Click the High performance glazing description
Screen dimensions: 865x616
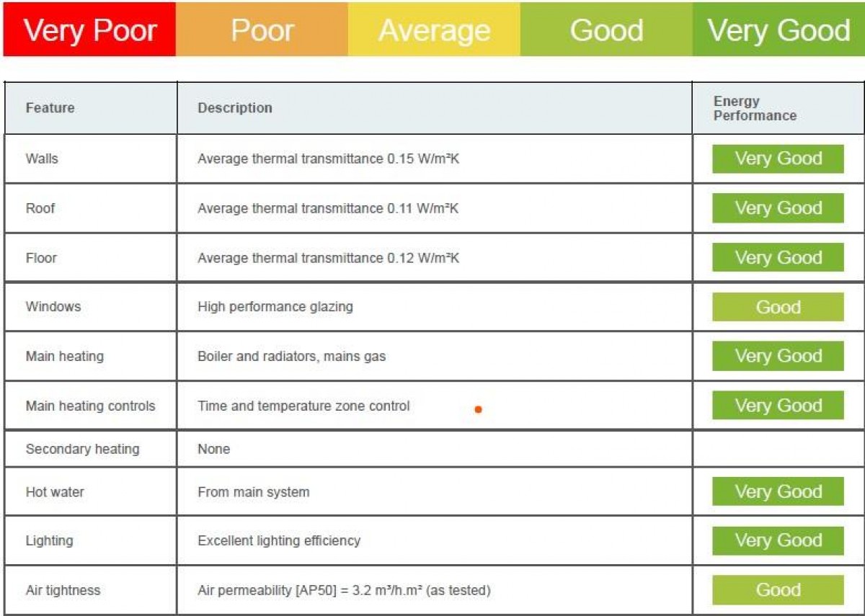point(275,307)
